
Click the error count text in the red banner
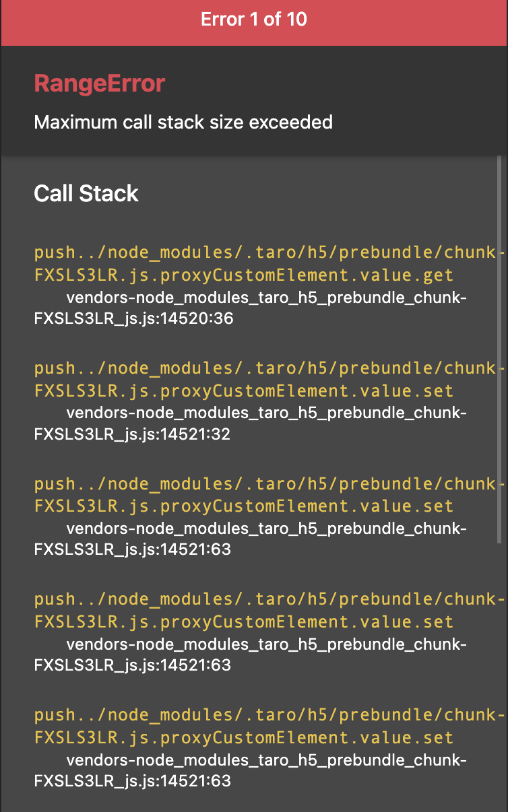point(254,20)
